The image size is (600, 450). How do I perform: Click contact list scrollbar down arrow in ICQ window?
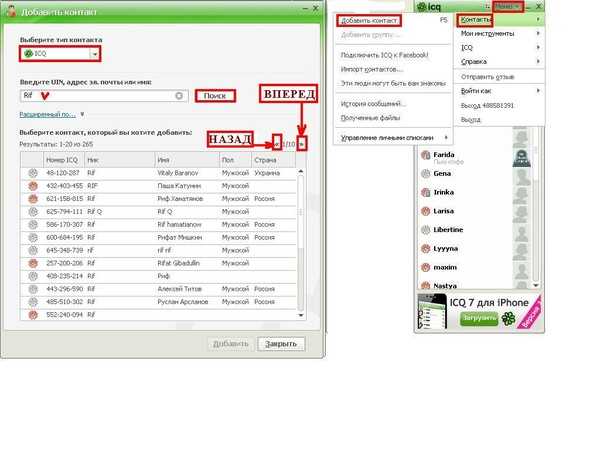536,285
